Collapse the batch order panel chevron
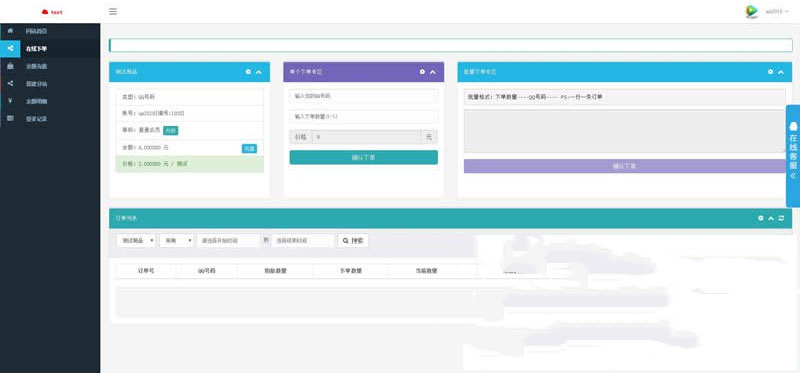This screenshot has height=373, width=800. point(781,72)
